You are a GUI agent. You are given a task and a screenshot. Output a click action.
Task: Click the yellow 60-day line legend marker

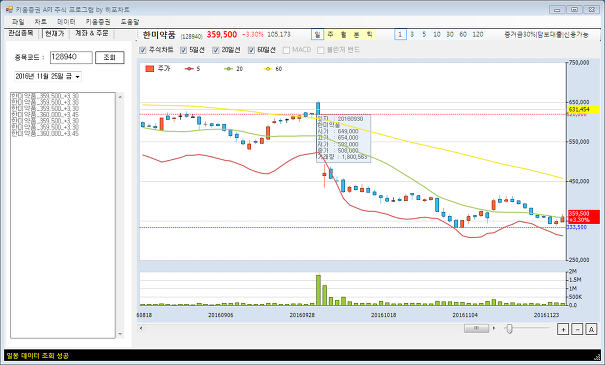[268, 69]
